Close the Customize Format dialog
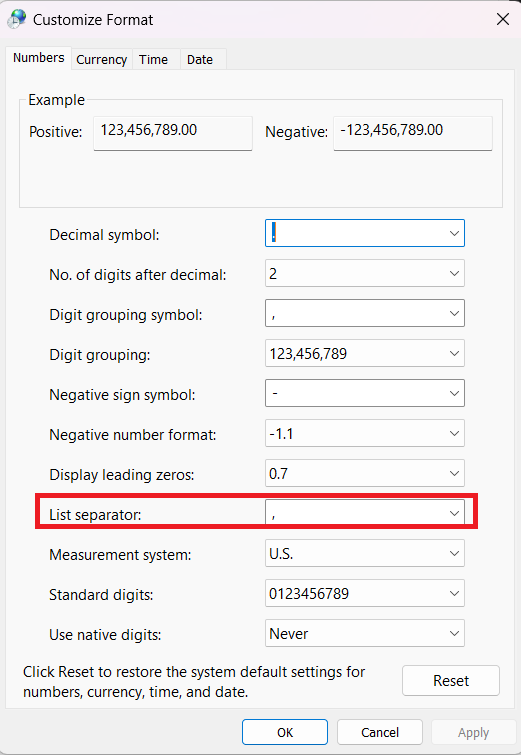The image size is (521, 755). click(503, 19)
